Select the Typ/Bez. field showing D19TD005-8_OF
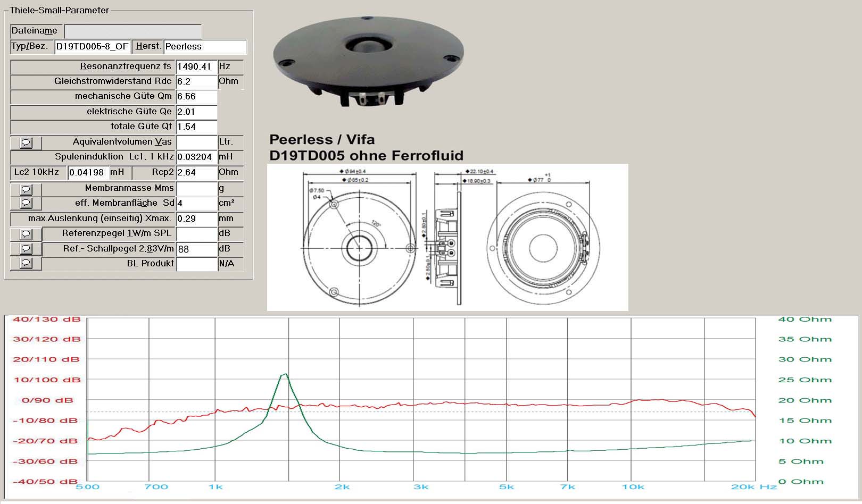This screenshot has height=504, width=862. coord(92,47)
